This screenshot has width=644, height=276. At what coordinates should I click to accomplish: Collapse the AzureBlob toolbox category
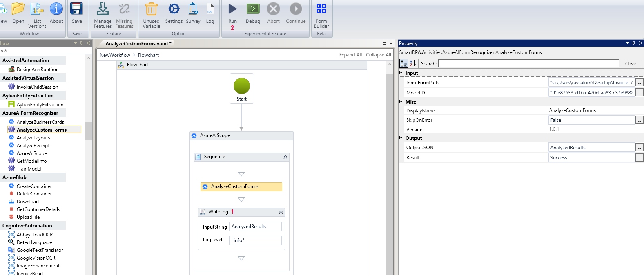tap(33, 177)
